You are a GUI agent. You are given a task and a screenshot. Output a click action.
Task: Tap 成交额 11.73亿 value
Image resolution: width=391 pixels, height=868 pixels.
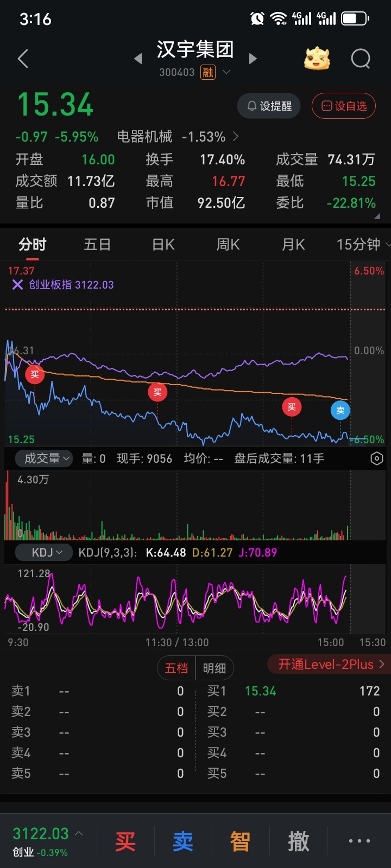(x=91, y=181)
